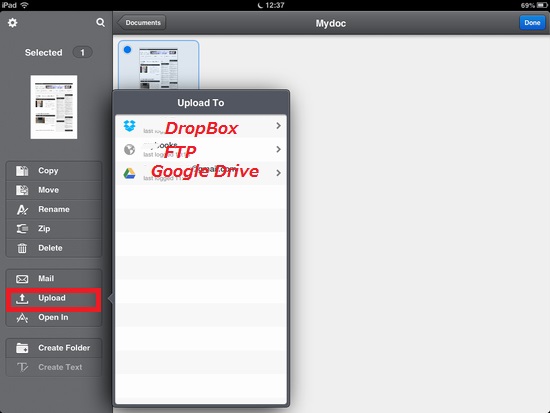Open search with the magnifier icon
550x413 pixels.
point(100,22)
